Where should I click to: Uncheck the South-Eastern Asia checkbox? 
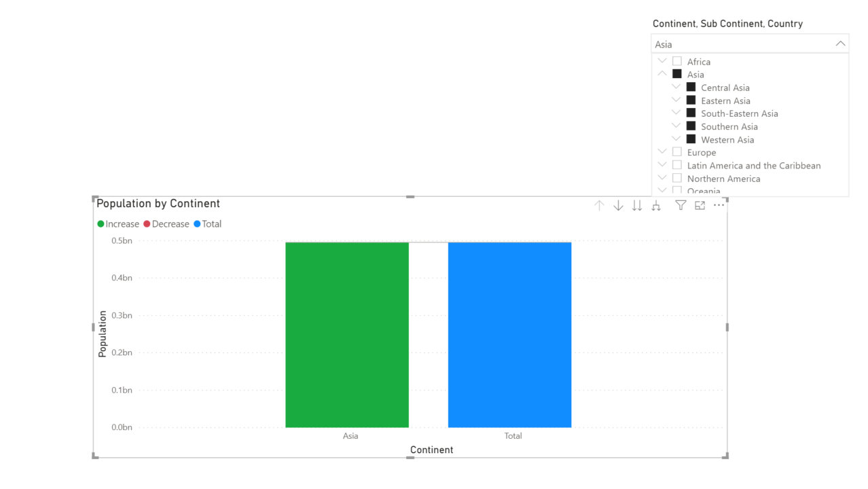point(691,113)
